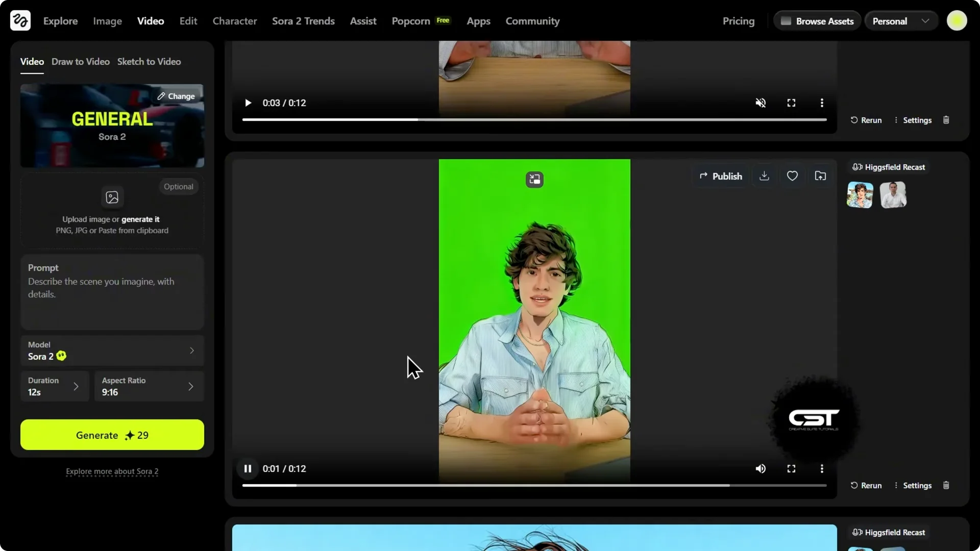Expand the Model Sora 2 selector
980x551 pixels.
[112, 350]
